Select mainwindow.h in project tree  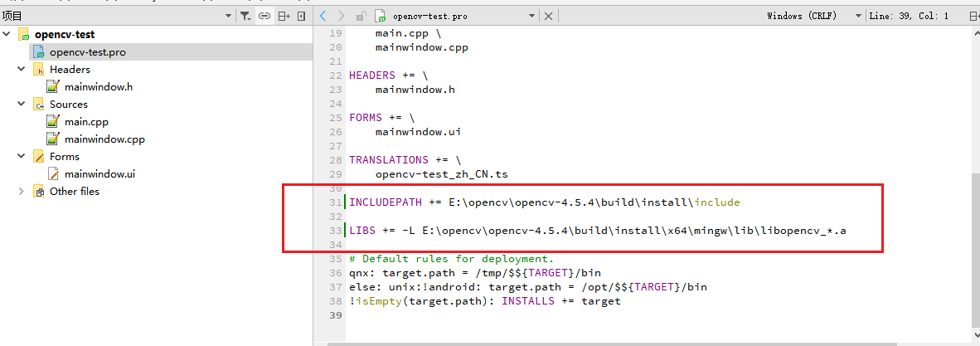click(x=99, y=87)
